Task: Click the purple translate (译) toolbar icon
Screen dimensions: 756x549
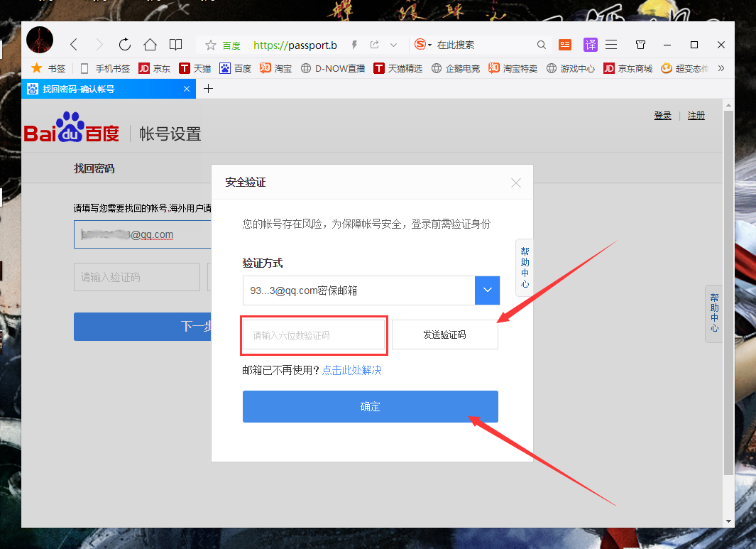Action: (x=590, y=45)
